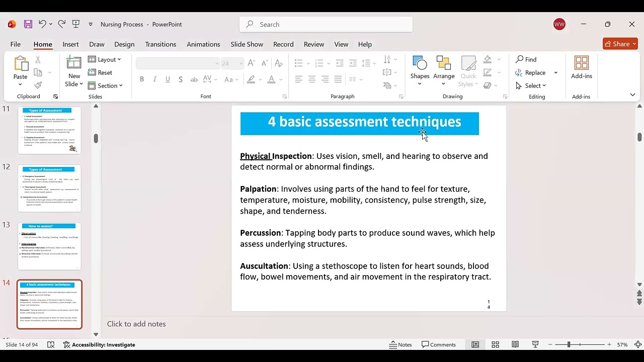Open the Arrange menu

coord(444,70)
